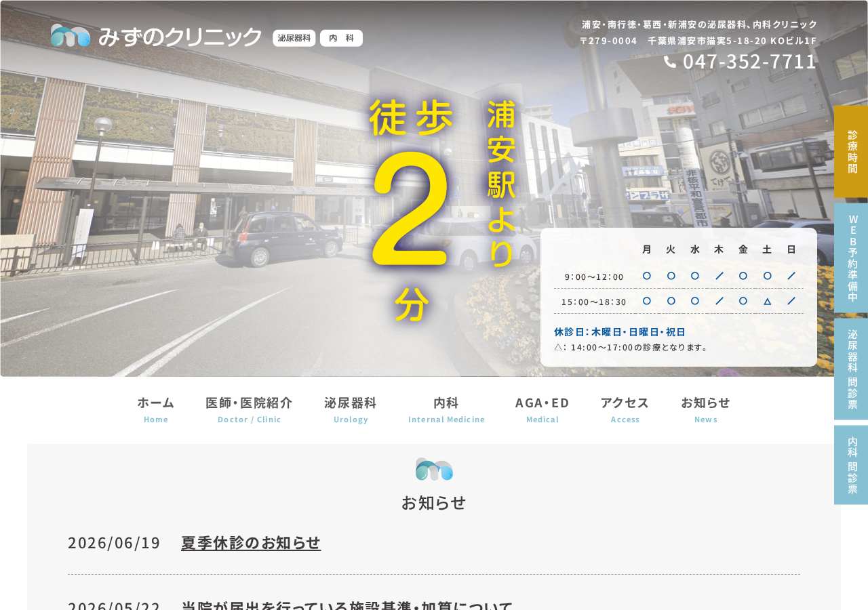868x610 pixels.
Task: Open the ホーム Home menu item
Action: [156, 409]
